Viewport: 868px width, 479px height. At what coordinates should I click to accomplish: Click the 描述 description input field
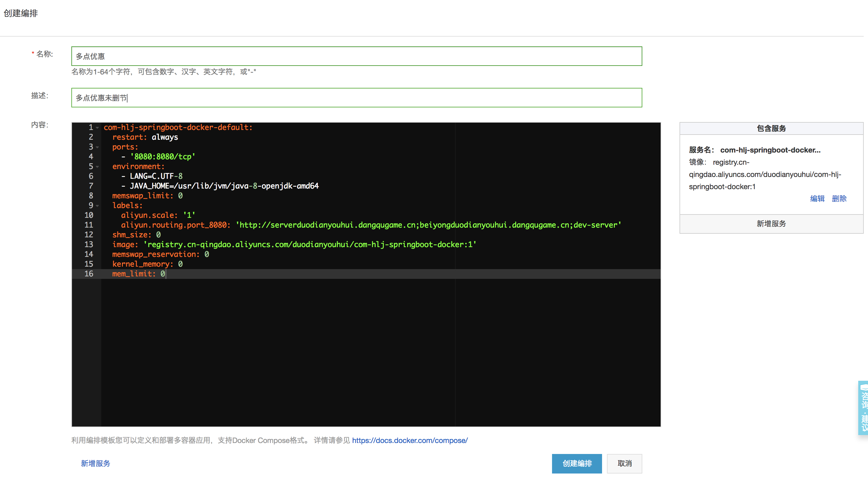click(x=356, y=98)
